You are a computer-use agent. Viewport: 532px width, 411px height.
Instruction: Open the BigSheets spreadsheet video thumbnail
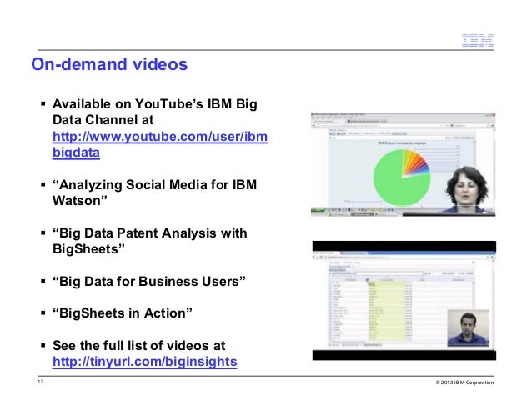404,300
